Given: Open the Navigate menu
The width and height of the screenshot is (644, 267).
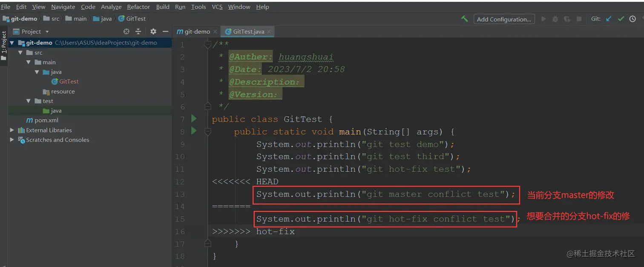Looking at the screenshot, I should click(x=63, y=7).
